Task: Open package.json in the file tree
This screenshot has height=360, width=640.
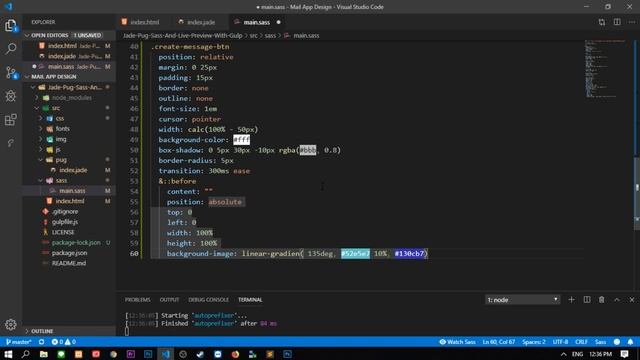Action: click(69, 253)
